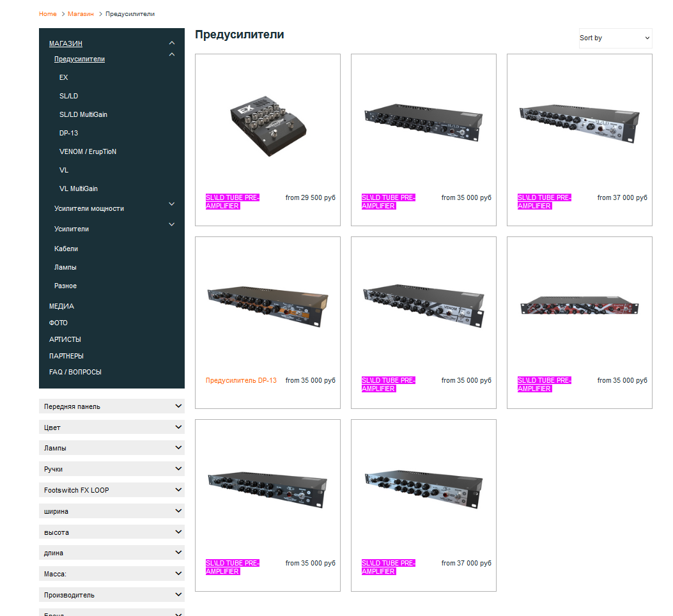The width and height of the screenshot is (673, 616).
Task: Expand the высота filter
Action: pyautogui.click(x=112, y=532)
